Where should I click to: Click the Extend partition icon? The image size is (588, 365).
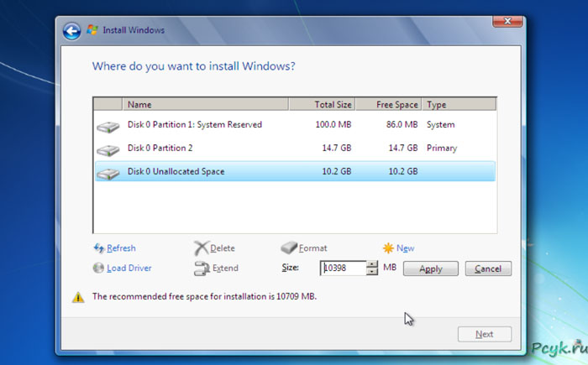coord(201,269)
